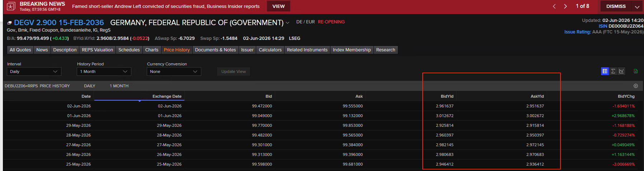Open the DEGV 2.900 15-FEB-2036 bond link
Viewport: 644px width, 171px height.
point(59,23)
